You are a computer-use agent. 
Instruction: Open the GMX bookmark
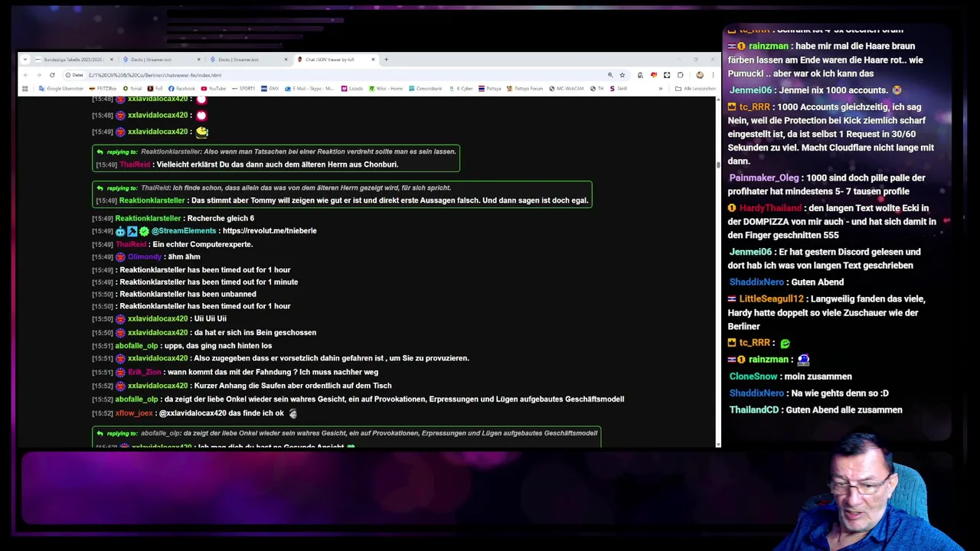[x=271, y=89]
